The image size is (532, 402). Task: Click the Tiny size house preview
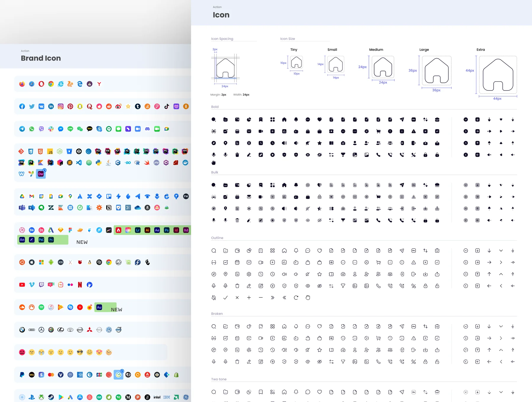pos(296,62)
